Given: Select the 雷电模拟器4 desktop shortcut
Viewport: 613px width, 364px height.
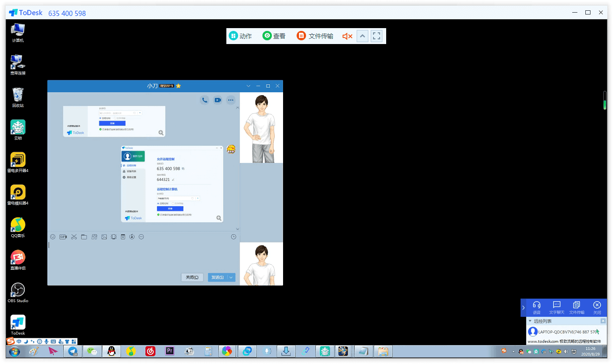Looking at the screenshot, I should (18, 195).
